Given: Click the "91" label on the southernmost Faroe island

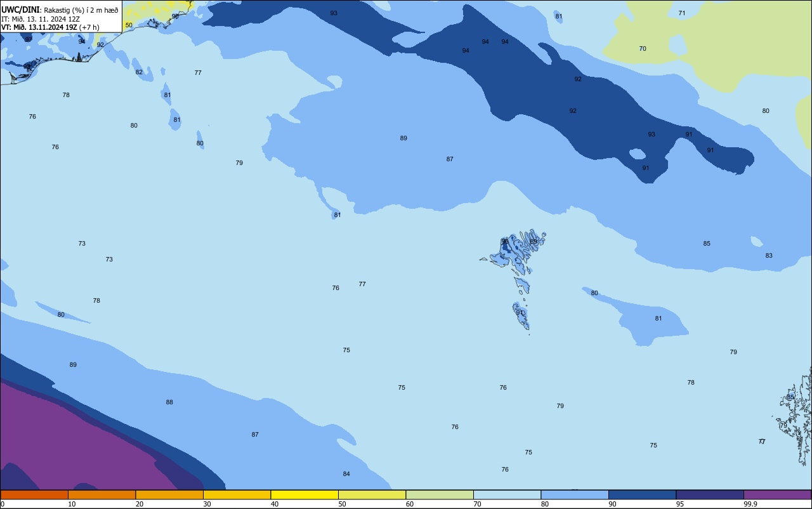Looking at the screenshot, I should tap(520, 313).
